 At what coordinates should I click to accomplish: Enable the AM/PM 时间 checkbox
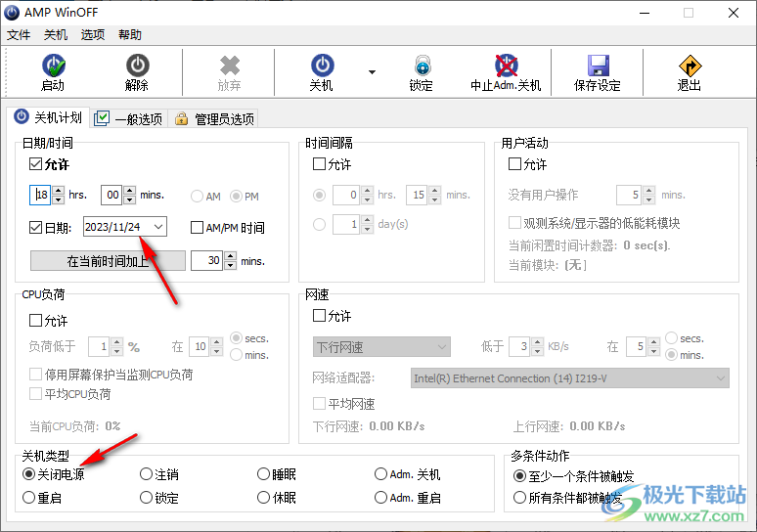click(x=197, y=228)
